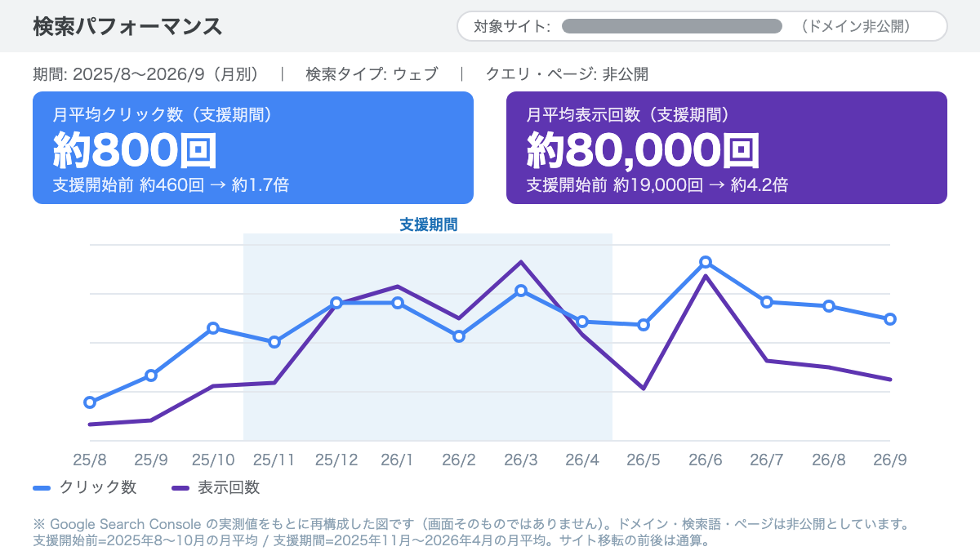Click the click-count data point for 25/8
Viewport: 980px width, 551px height.
(90, 402)
